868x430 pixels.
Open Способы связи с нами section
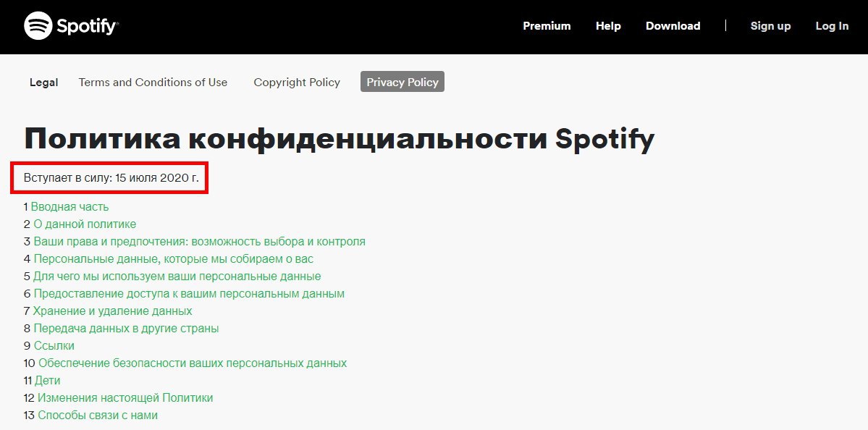(98, 415)
